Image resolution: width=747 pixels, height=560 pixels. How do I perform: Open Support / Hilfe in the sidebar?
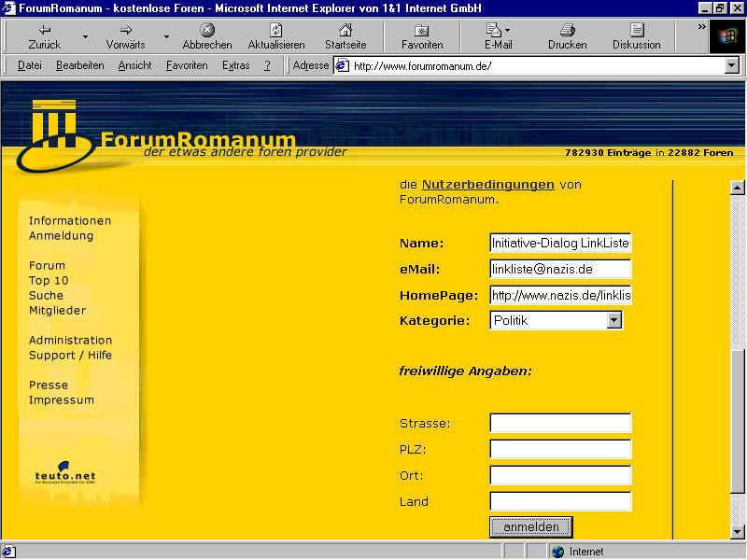[71, 356]
